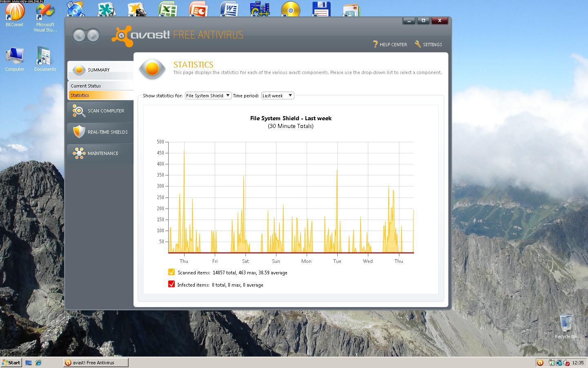
Task: Click the Scan Computer magnifier icon
Action: pos(78,111)
